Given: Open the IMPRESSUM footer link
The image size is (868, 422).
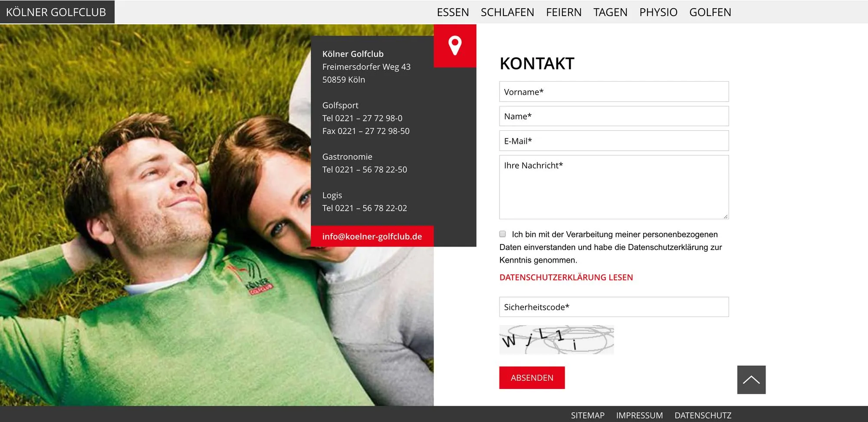Looking at the screenshot, I should click(639, 415).
